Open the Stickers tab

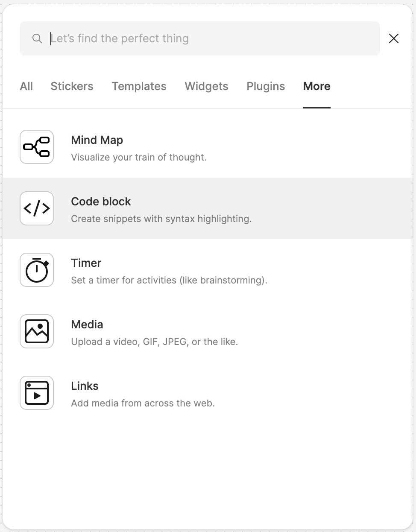(72, 86)
